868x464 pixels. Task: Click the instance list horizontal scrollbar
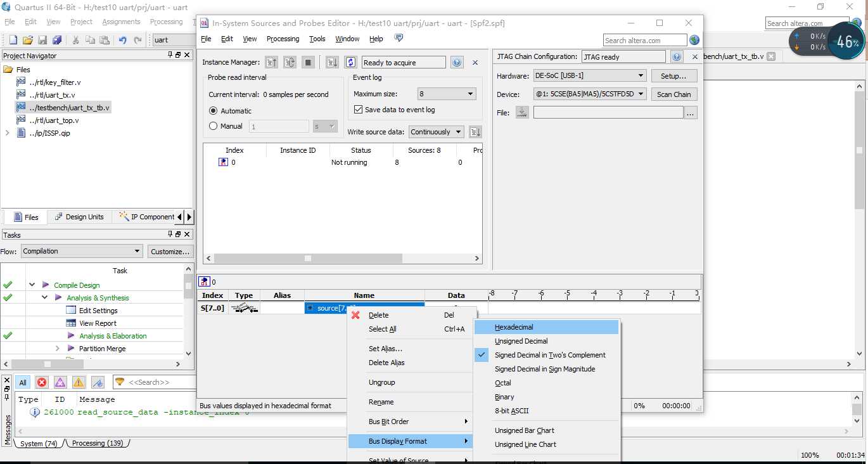coord(341,258)
